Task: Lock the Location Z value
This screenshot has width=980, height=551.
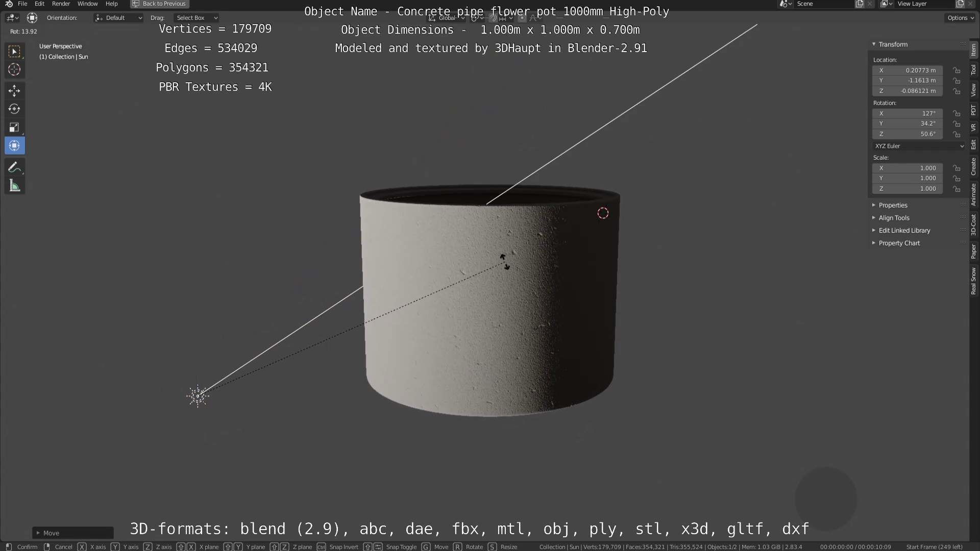Action: pyautogui.click(x=957, y=91)
